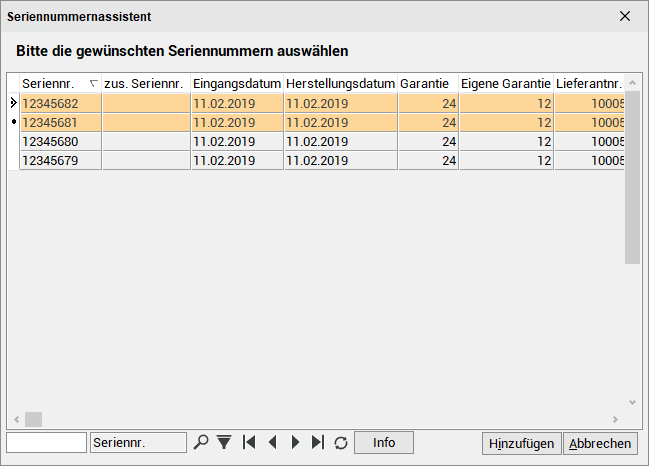The width and height of the screenshot is (649, 466).
Task: Click the vertical scrollbar thumb
Action: pyautogui.click(x=632, y=177)
